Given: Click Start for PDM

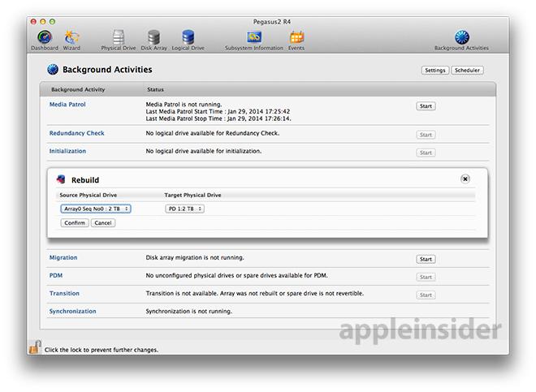Looking at the screenshot, I should pyautogui.click(x=426, y=277).
